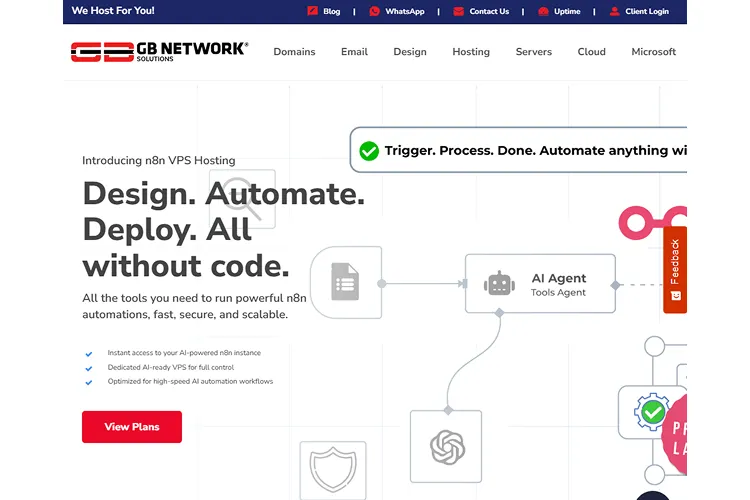Click the green checkmark in the banner

click(369, 151)
